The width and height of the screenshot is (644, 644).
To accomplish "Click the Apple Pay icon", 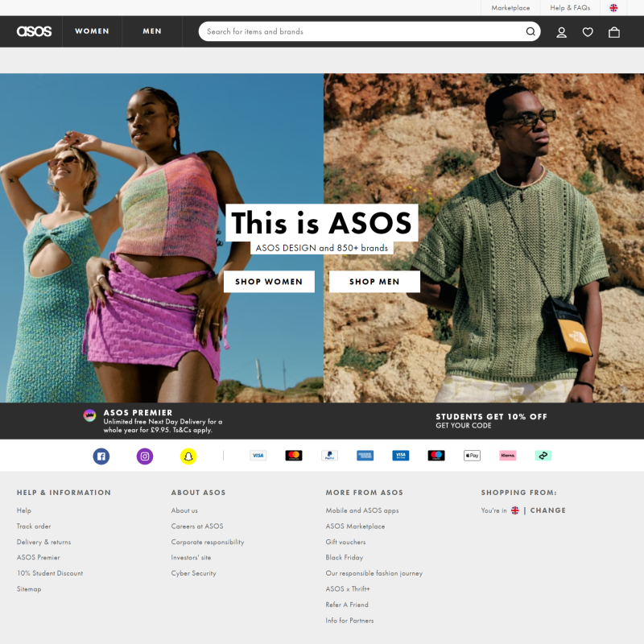I will coord(472,456).
